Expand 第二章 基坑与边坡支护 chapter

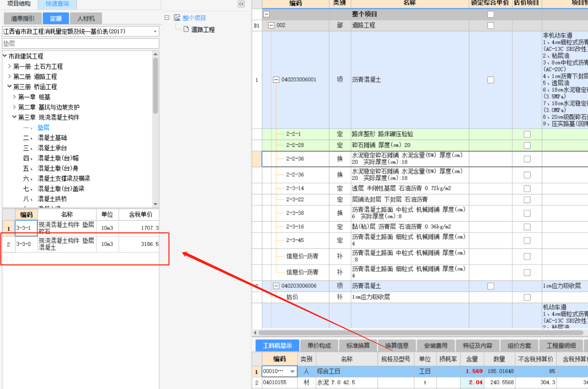[x=14, y=107]
